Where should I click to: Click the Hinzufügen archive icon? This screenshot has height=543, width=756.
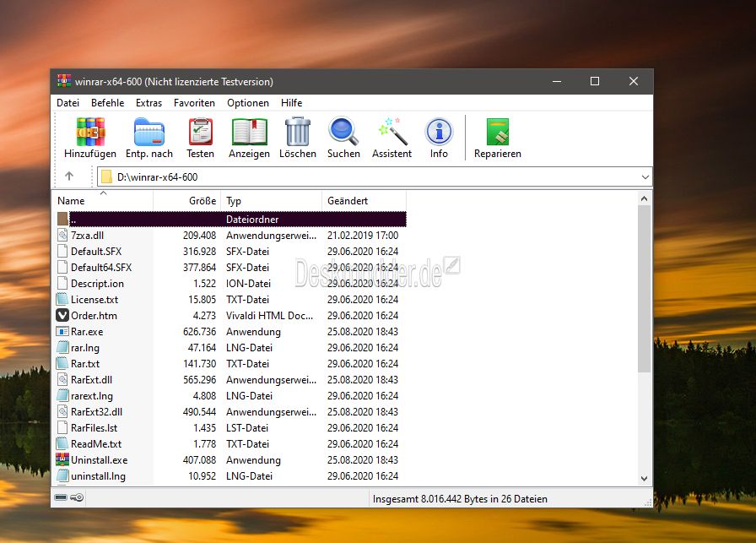click(x=90, y=132)
